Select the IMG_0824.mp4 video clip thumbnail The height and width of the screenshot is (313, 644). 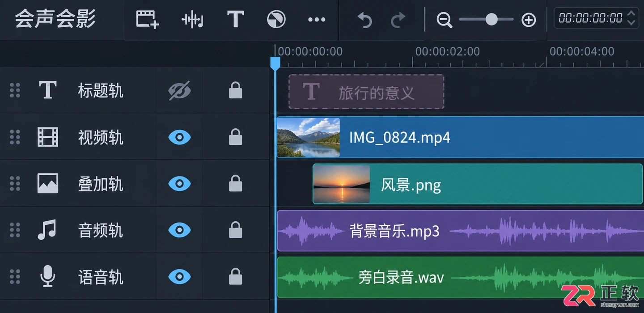coord(309,137)
